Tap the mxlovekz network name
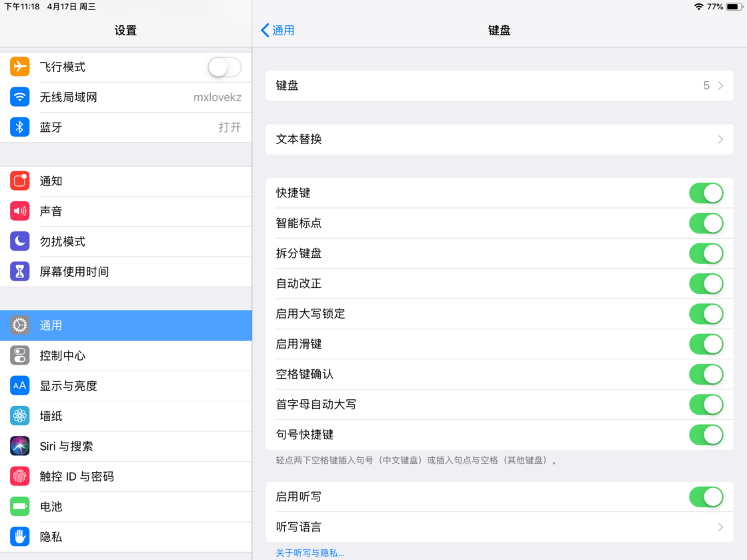 click(x=217, y=97)
